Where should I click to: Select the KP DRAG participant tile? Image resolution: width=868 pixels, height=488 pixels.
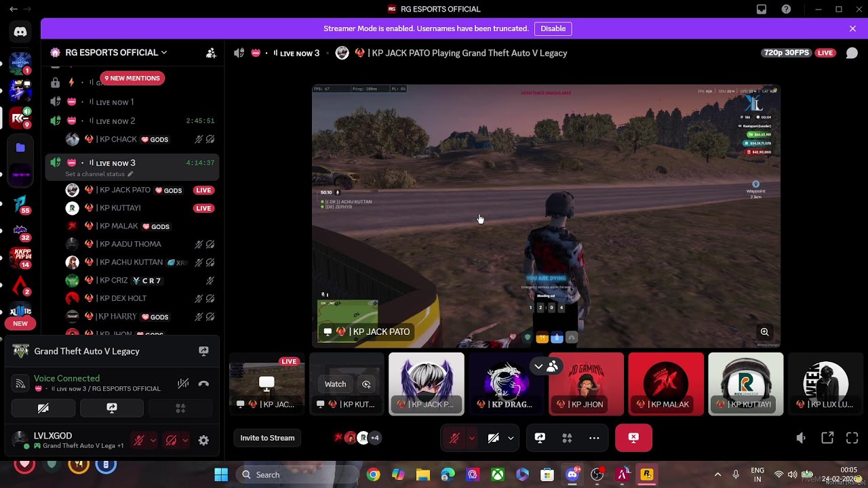point(506,384)
